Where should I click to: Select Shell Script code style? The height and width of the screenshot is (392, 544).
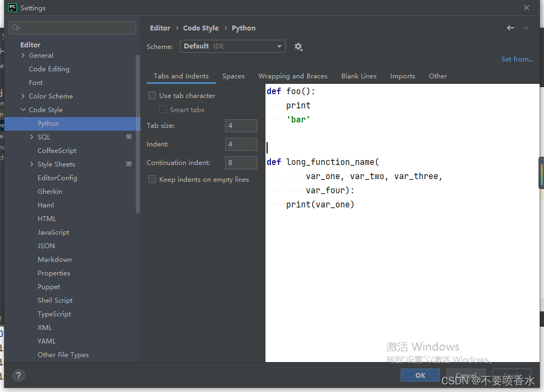(55, 300)
